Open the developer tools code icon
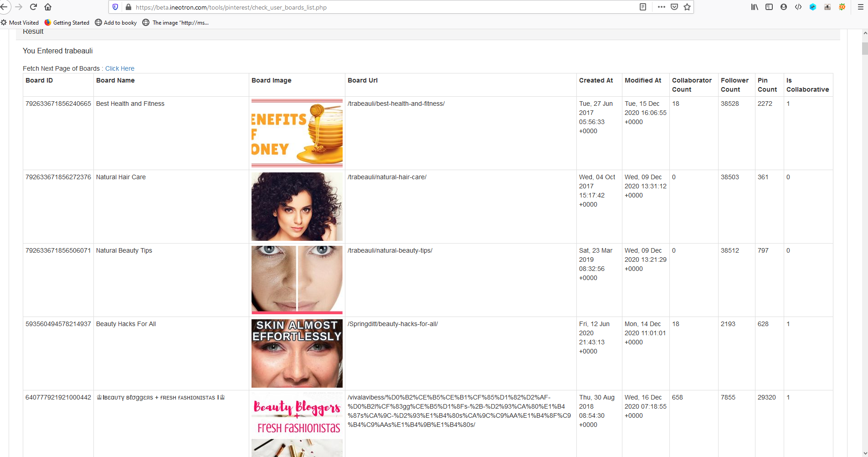Screen dimensions: 868x457 798,7
